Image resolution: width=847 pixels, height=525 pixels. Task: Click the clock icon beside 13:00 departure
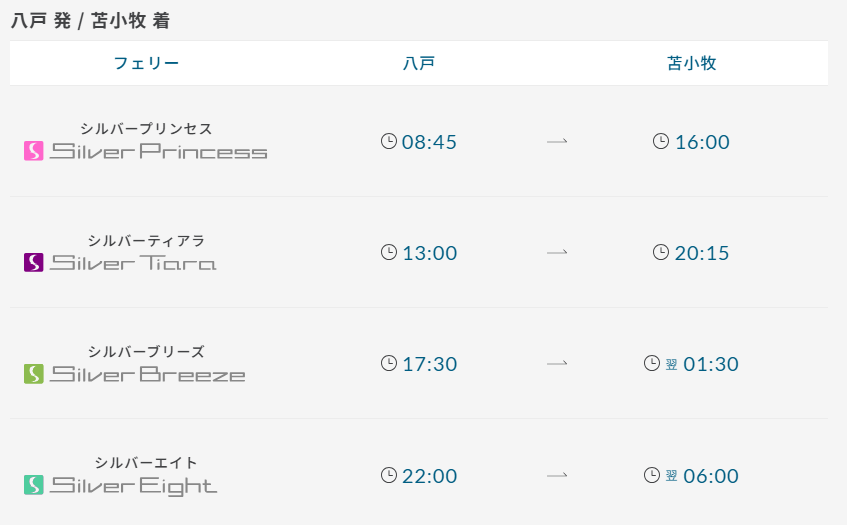pyautogui.click(x=389, y=252)
